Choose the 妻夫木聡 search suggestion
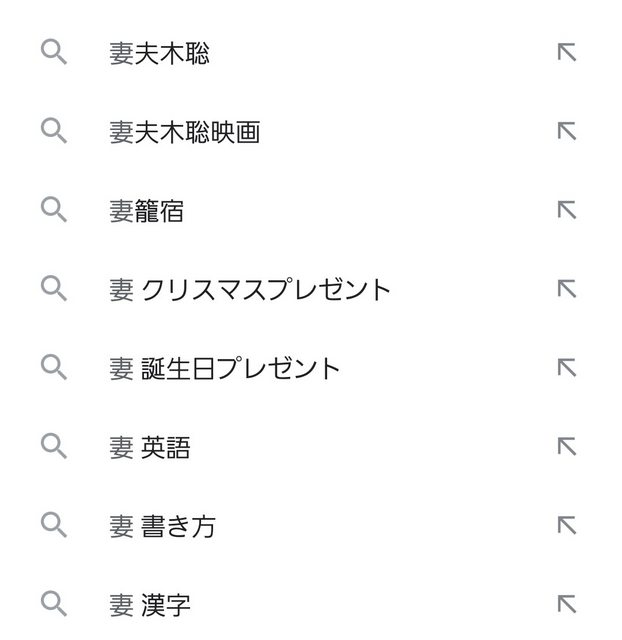622x640 pixels. click(160, 53)
